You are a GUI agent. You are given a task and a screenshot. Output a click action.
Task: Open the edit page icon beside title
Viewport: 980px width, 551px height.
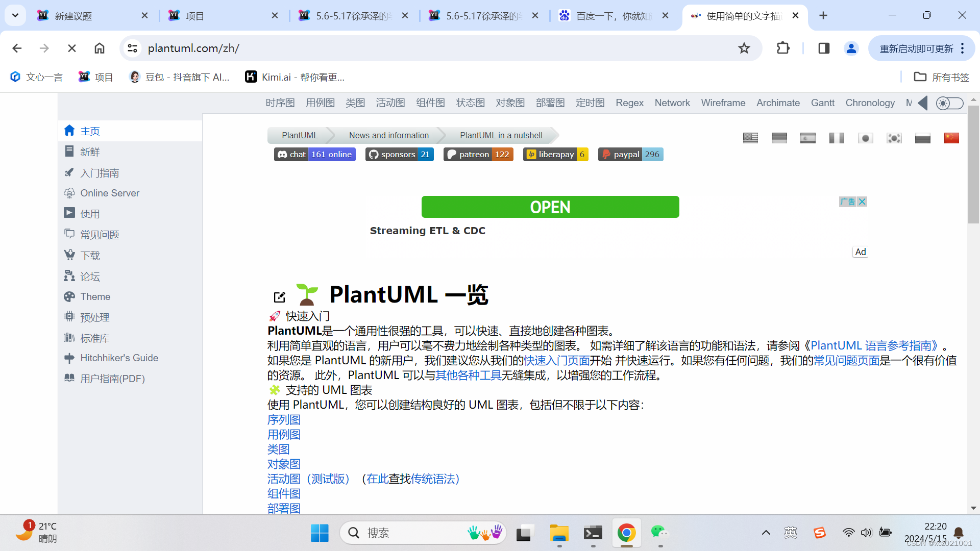coord(279,297)
